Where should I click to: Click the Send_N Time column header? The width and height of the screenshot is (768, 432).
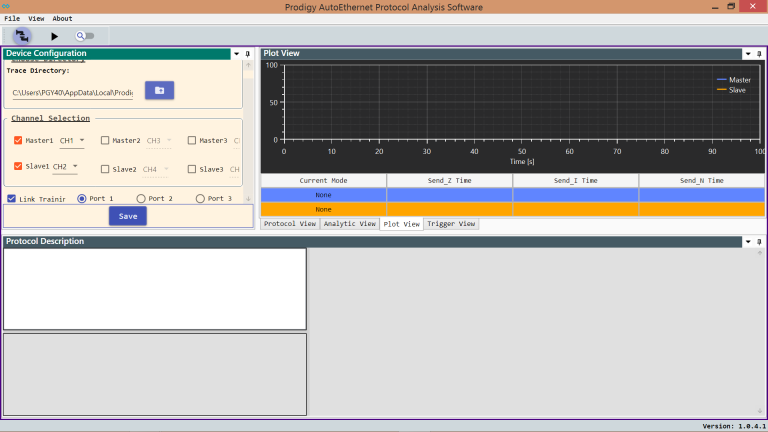coord(702,180)
